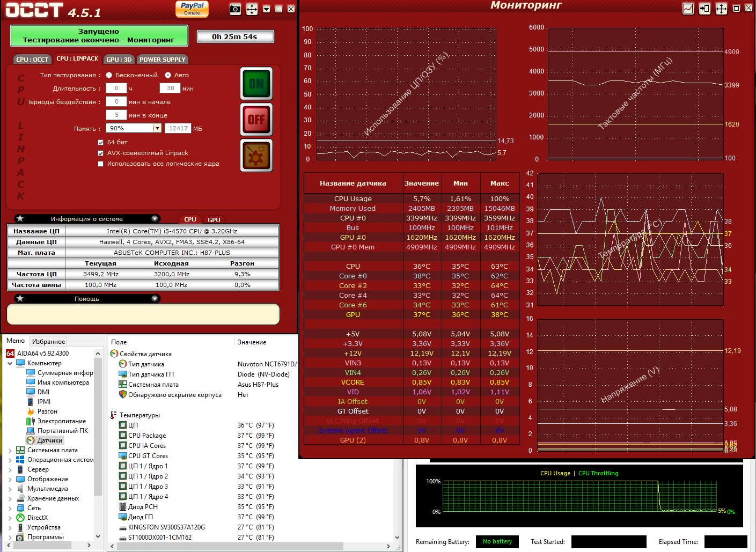Click the dock-window arrow icon in Мониторинг
The image size is (756, 552).
pos(705,9)
